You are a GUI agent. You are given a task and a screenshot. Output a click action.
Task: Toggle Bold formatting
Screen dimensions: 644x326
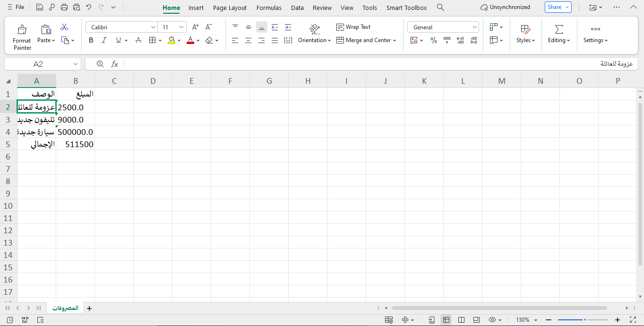tap(91, 41)
